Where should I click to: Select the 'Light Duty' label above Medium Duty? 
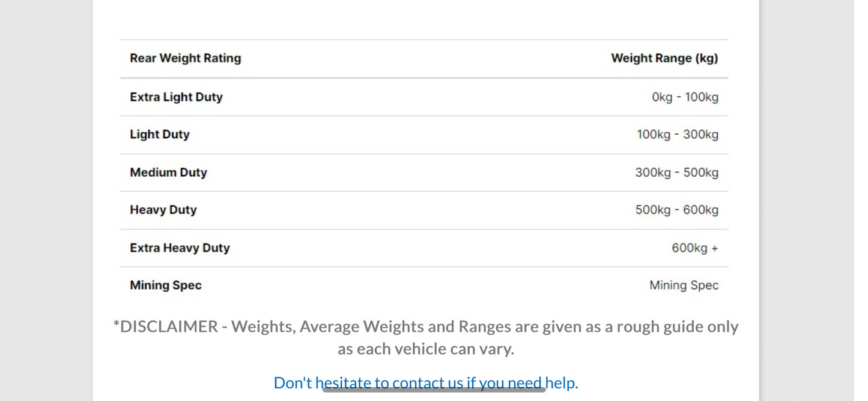(x=160, y=135)
